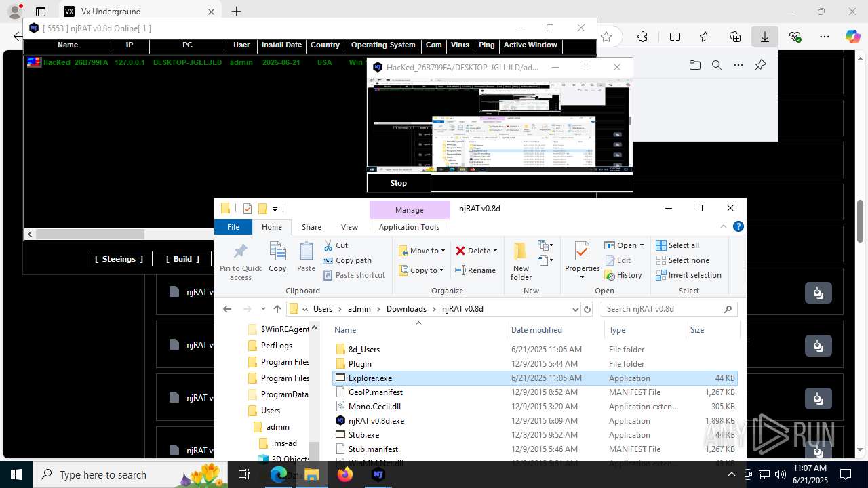868x488 pixels.
Task: Click Select none in ribbon
Action: [682, 260]
